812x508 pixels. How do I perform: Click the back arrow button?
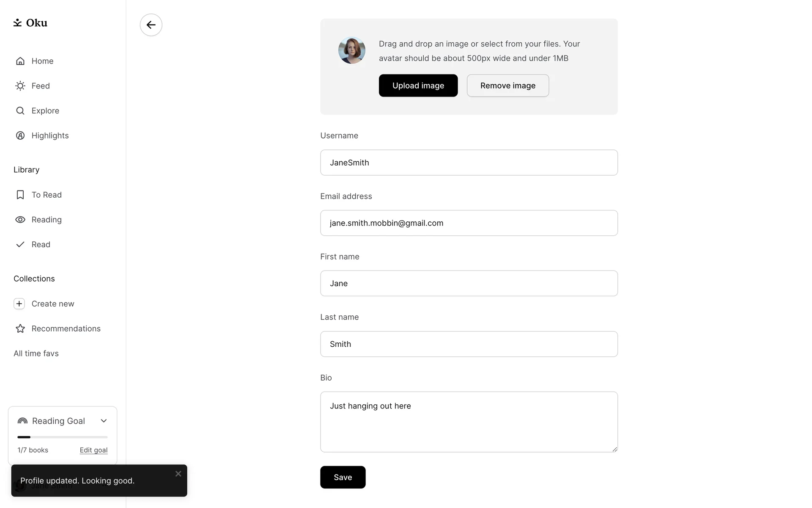click(151, 25)
